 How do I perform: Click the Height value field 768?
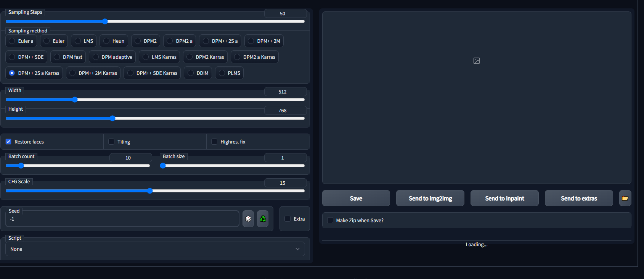coord(286,110)
